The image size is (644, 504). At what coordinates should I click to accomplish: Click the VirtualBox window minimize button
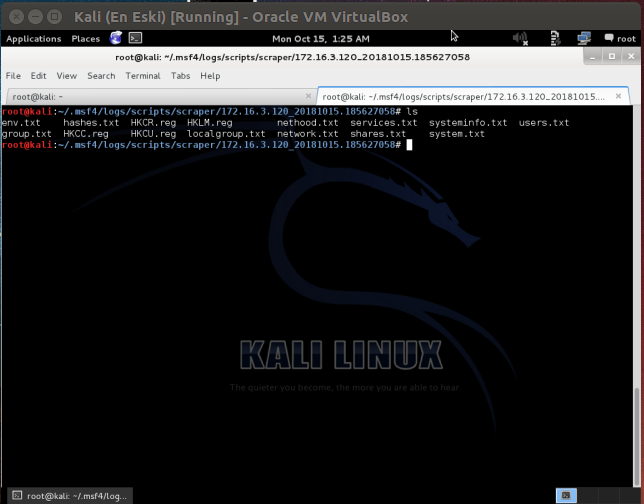coord(35,17)
